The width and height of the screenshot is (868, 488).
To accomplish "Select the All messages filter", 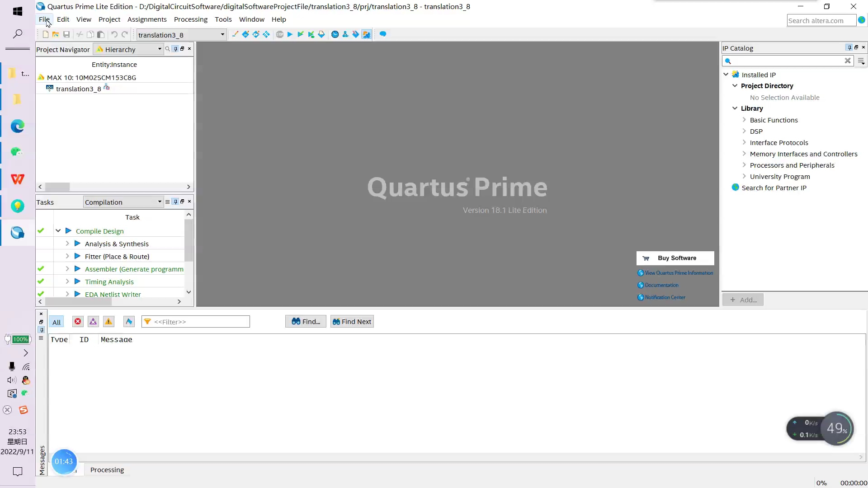I will (x=57, y=322).
